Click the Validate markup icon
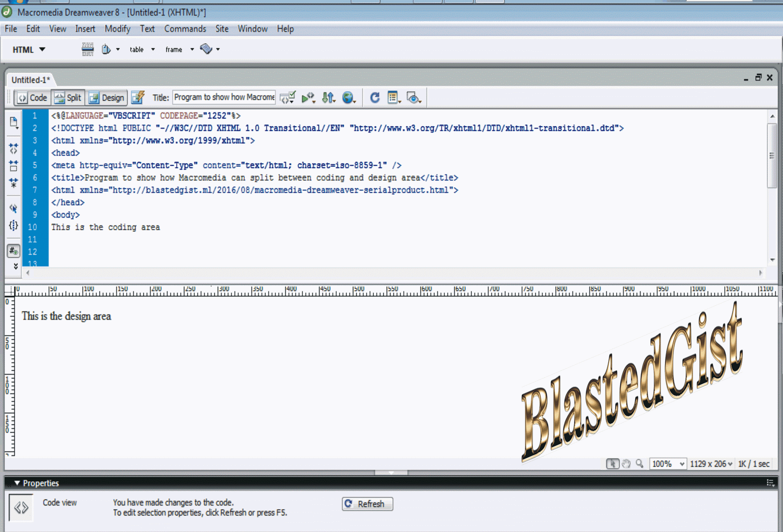The image size is (783, 532). point(287,98)
